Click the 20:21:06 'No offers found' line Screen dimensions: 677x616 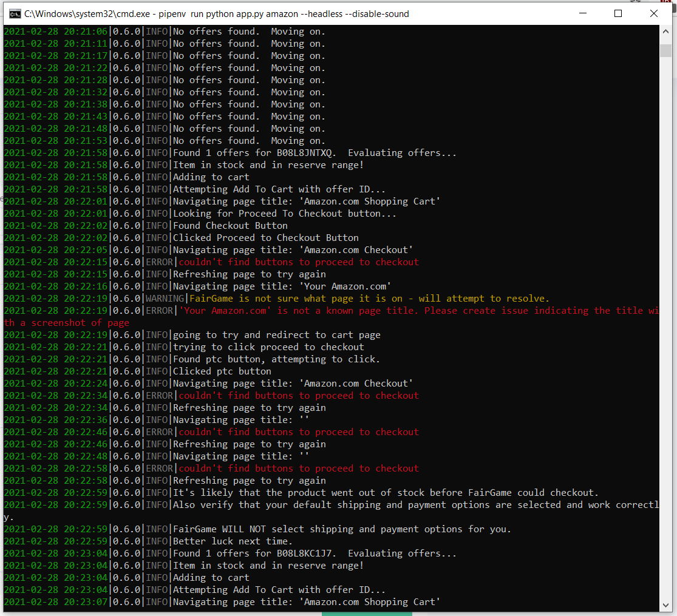165,32
